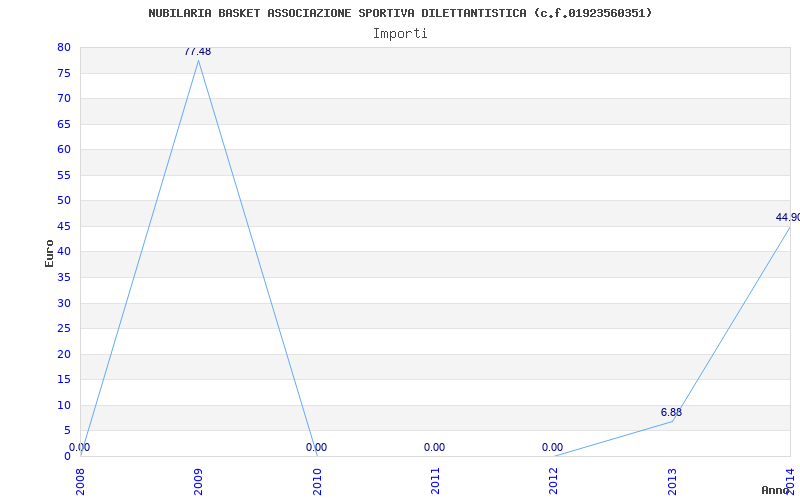Click the 35 y-axis tick label

point(64,278)
